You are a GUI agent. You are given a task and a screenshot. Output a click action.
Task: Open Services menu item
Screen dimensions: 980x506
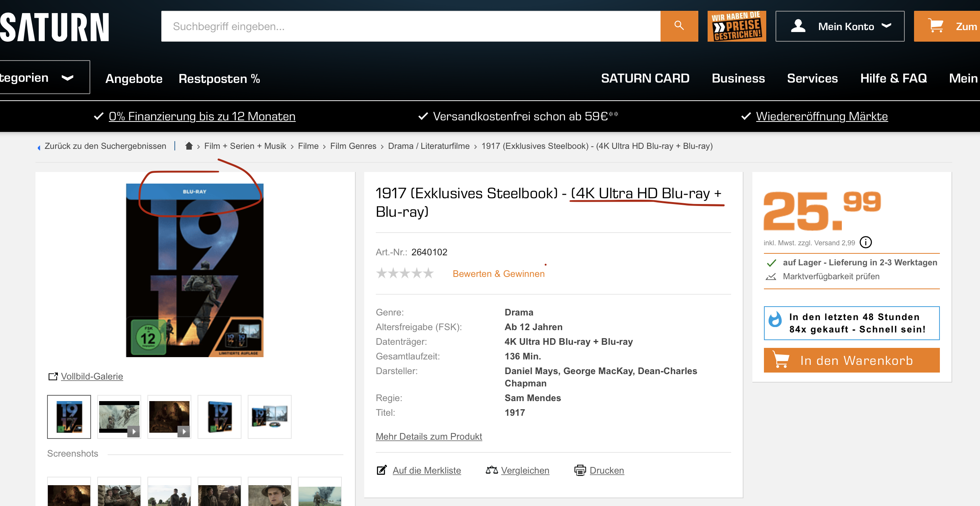pyautogui.click(x=812, y=78)
